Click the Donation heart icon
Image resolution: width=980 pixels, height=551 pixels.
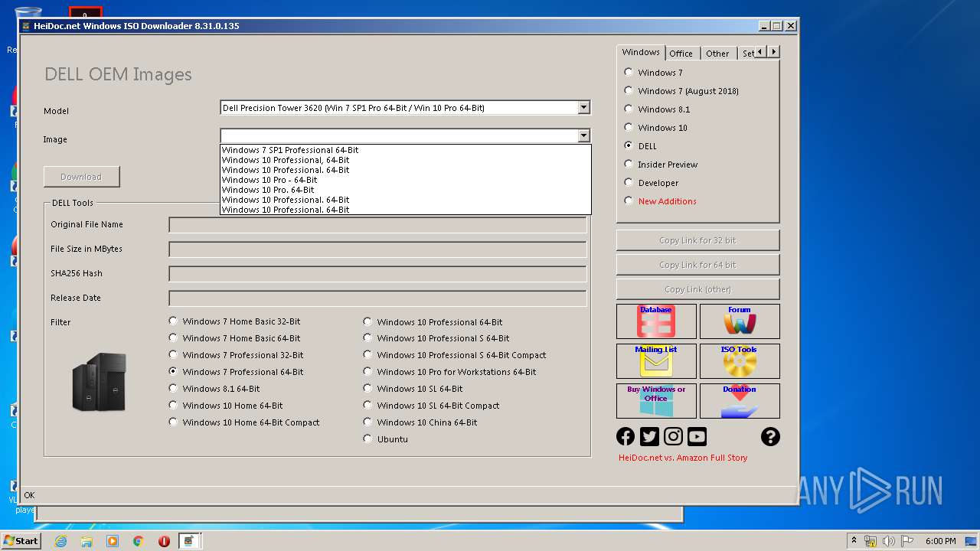coord(740,401)
